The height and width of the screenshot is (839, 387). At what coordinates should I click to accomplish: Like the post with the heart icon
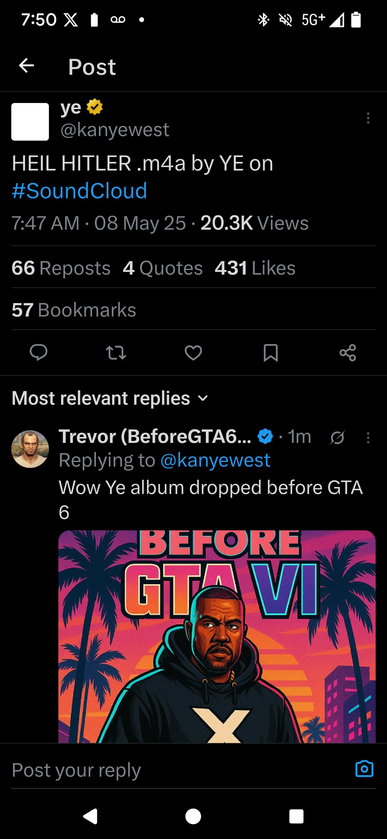(193, 353)
